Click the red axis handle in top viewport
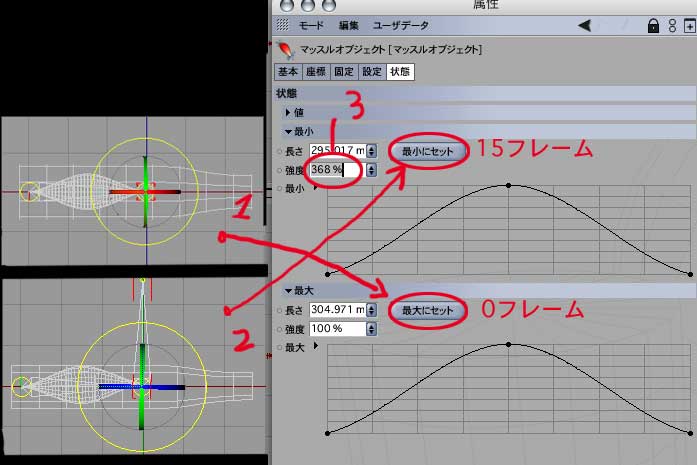 [x=145, y=192]
